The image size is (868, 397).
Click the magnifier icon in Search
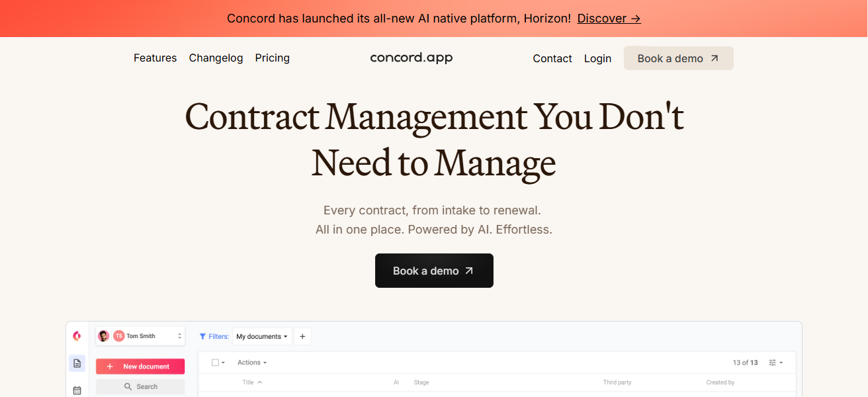coord(128,386)
